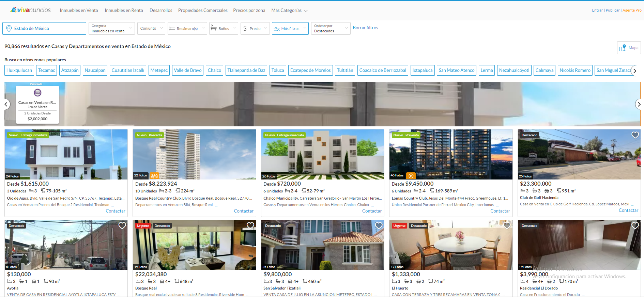Screen dimensions: 644x297
Task: Open Propiedades Comerciales menu item
Action: point(203,11)
